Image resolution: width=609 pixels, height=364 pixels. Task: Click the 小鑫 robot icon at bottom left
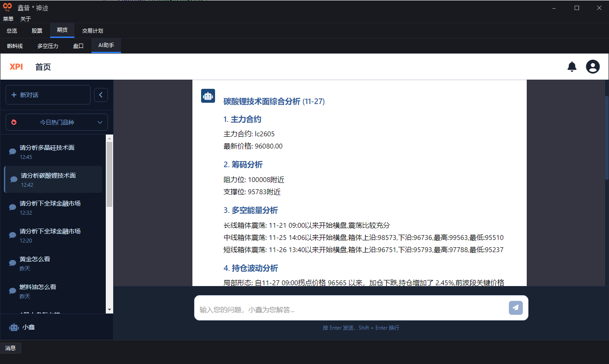tap(13, 327)
